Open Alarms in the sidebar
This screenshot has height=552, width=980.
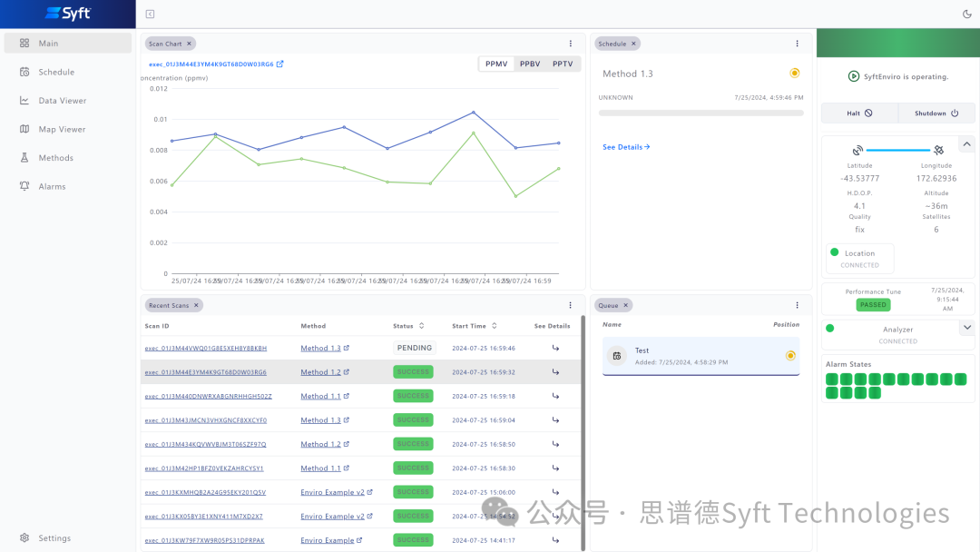point(67,186)
